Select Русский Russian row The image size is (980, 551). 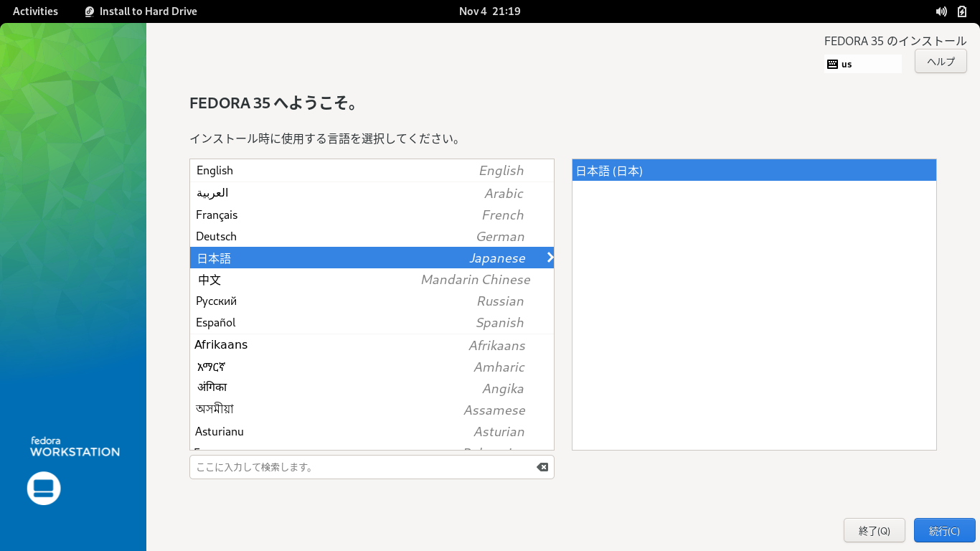click(x=372, y=301)
